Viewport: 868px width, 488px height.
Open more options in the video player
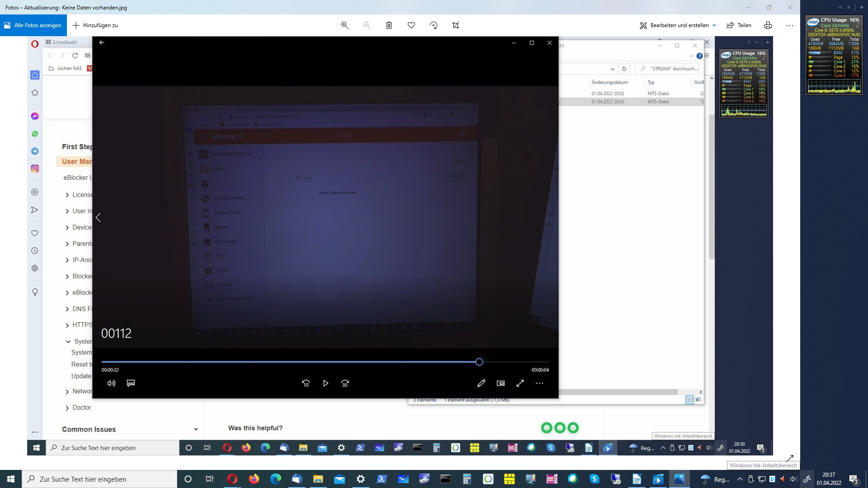(539, 383)
